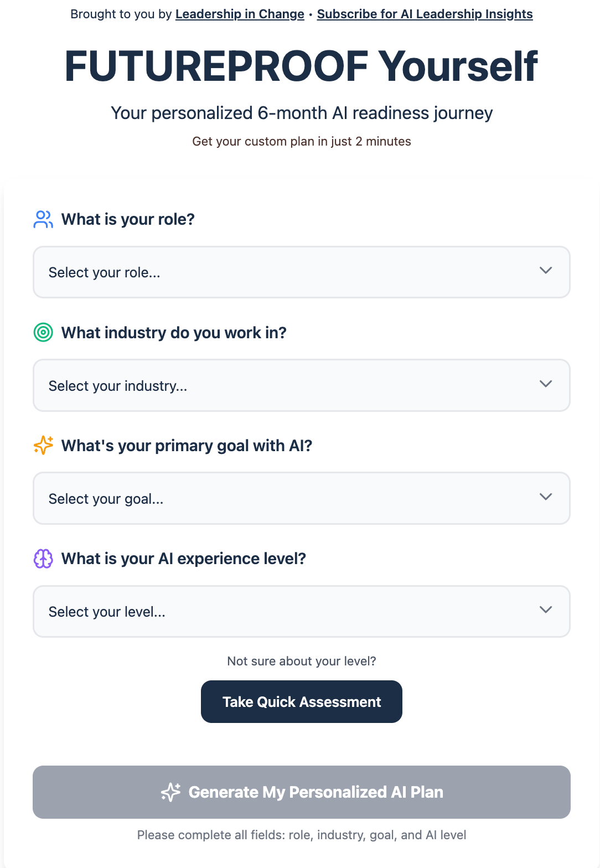Open the Leadership in Change link
This screenshot has height=868, width=600.
point(240,14)
